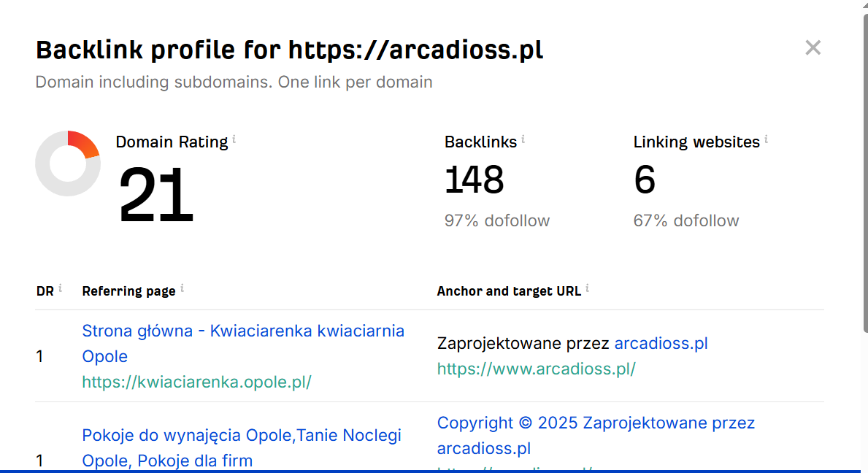The height and width of the screenshot is (473, 868).
Task: Click the info icon next to Linking websites
Action: click(766, 139)
